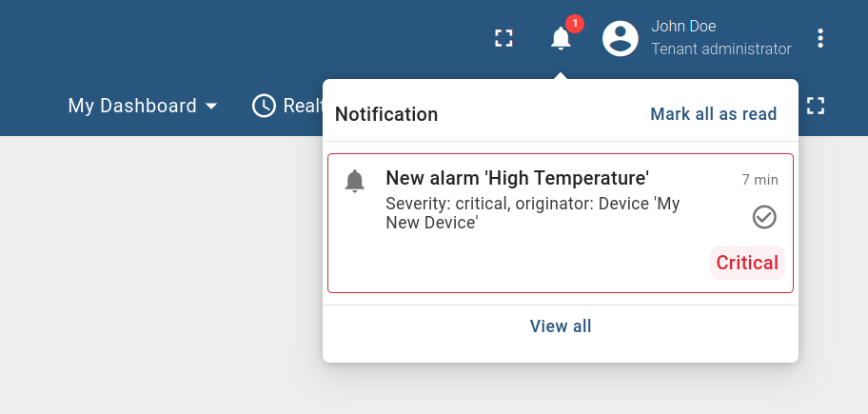Mark the High Temperature alarm as read
The width and height of the screenshot is (868, 414).
pyautogui.click(x=764, y=217)
